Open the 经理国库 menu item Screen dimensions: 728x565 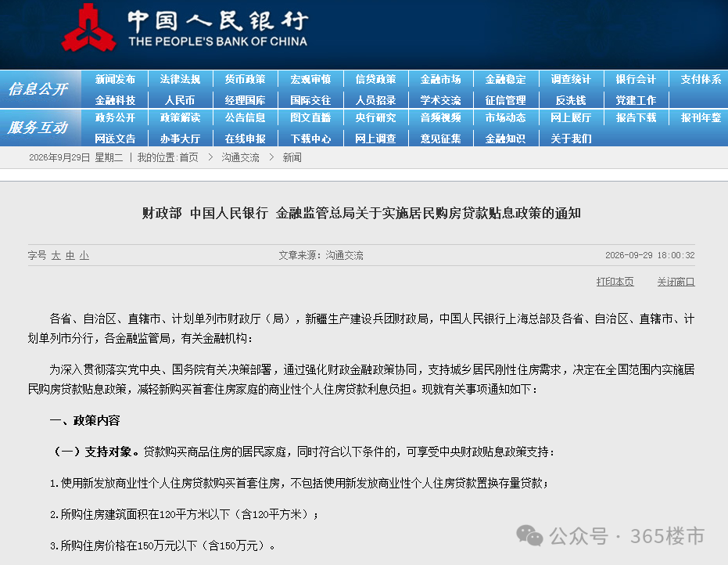coord(246,100)
